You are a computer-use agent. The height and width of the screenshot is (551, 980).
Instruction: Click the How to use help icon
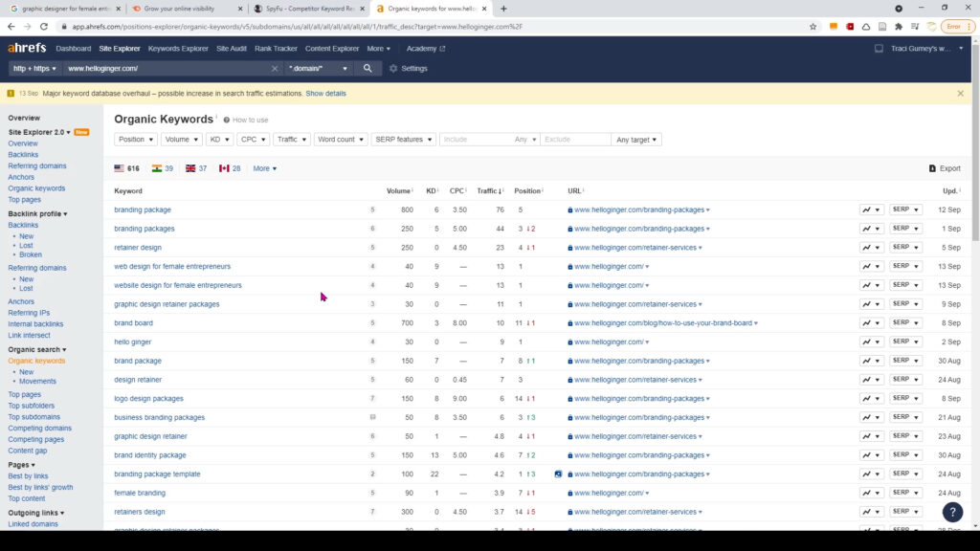[x=228, y=120]
